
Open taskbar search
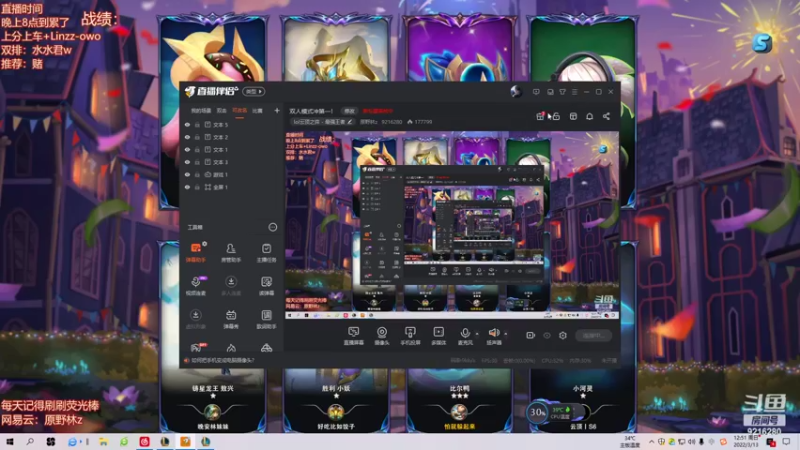[30, 442]
